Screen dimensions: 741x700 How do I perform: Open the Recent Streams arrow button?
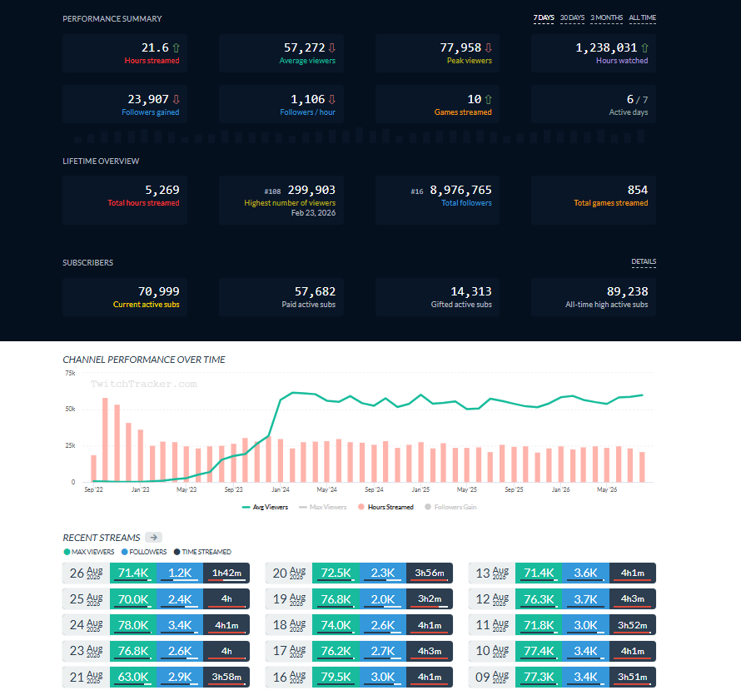click(153, 537)
